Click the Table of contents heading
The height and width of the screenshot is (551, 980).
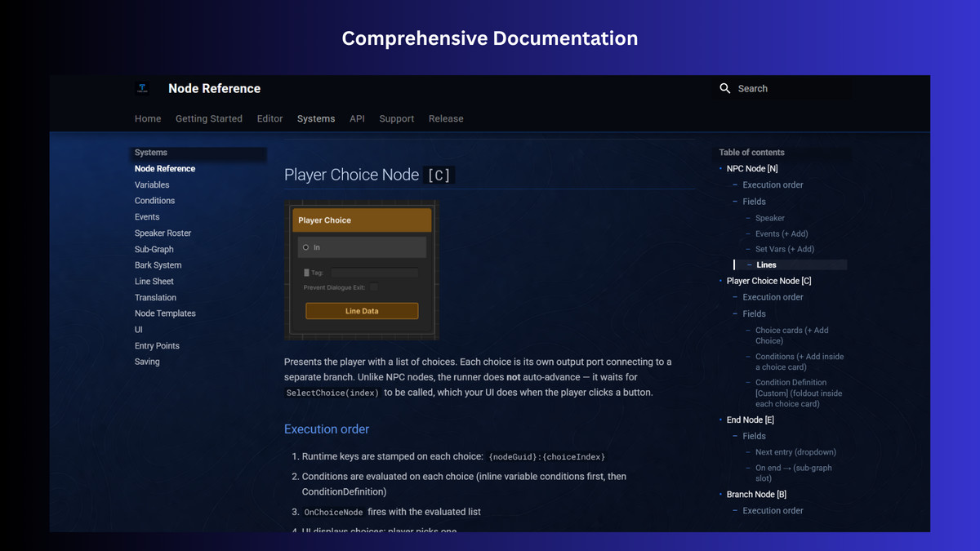click(751, 153)
